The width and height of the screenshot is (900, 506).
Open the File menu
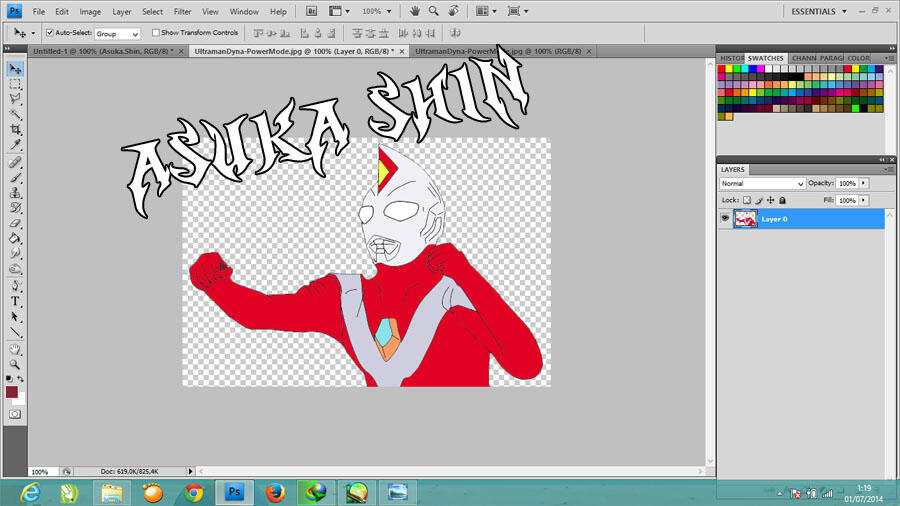[38, 11]
